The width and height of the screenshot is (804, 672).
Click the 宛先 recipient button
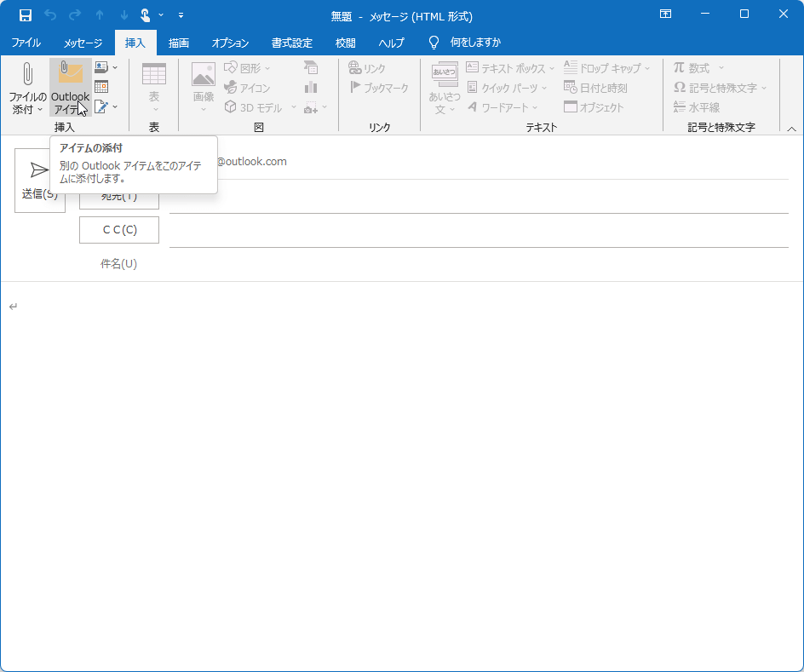(x=119, y=196)
